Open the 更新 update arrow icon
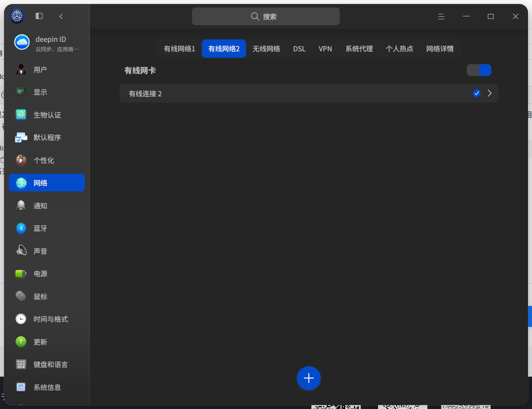This screenshot has height=409, width=532. click(x=21, y=342)
